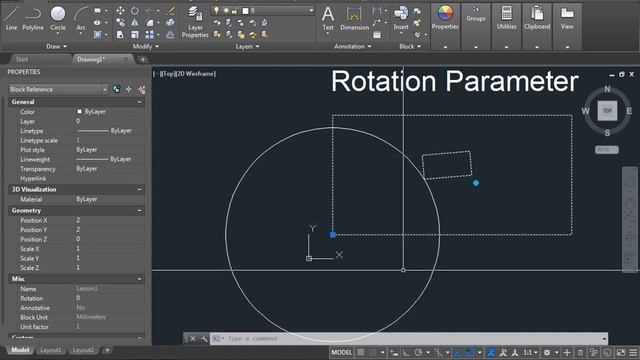Switch to the Layout1 tab
Screen dimensions: 640x360
[51, 350]
